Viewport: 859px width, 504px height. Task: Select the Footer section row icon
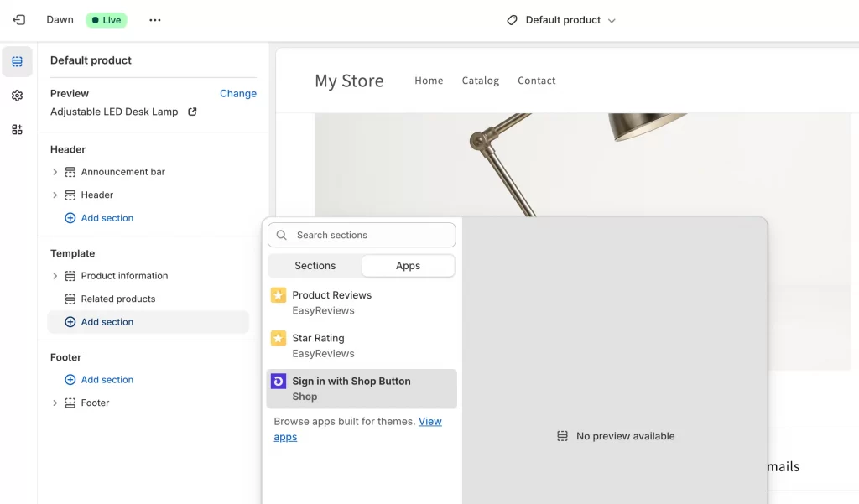pyautogui.click(x=70, y=403)
